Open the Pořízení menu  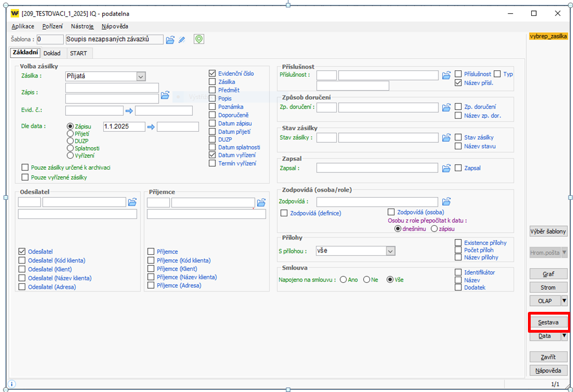pos(53,26)
